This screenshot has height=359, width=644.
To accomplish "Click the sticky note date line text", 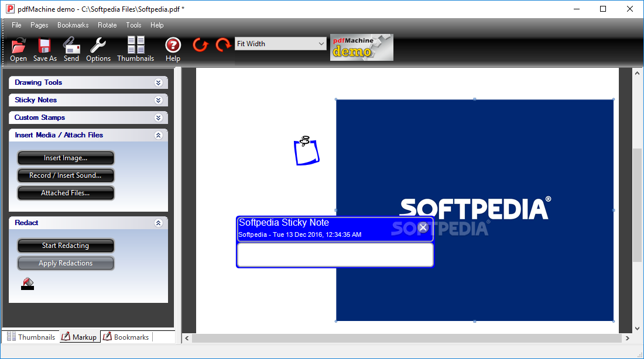I will (300, 234).
